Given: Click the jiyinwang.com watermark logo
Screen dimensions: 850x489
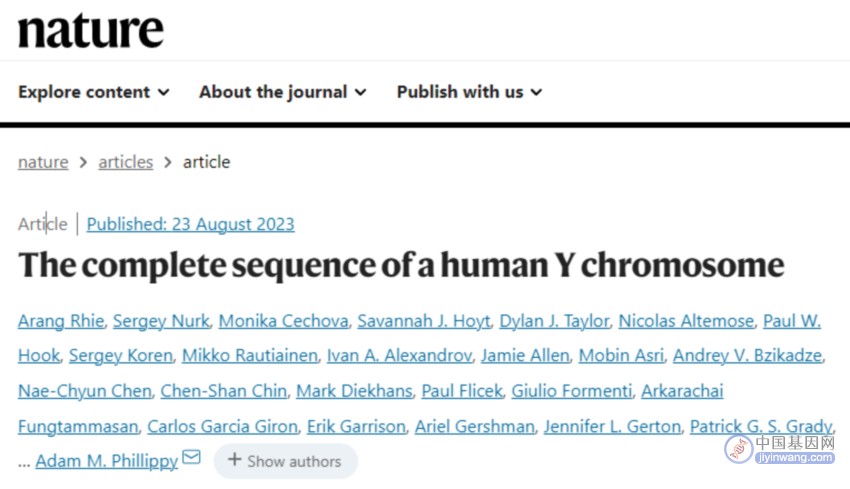Looking at the screenshot, I should (780, 449).
